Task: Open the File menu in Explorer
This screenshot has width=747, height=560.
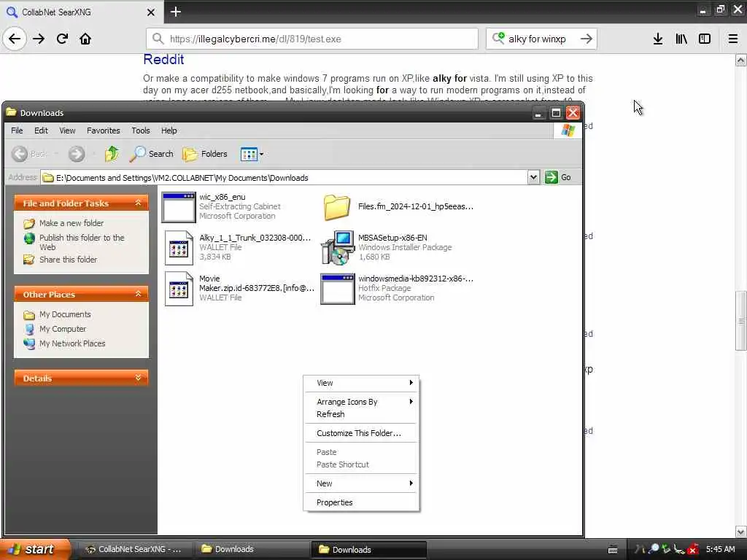Action: pos(17,131)
